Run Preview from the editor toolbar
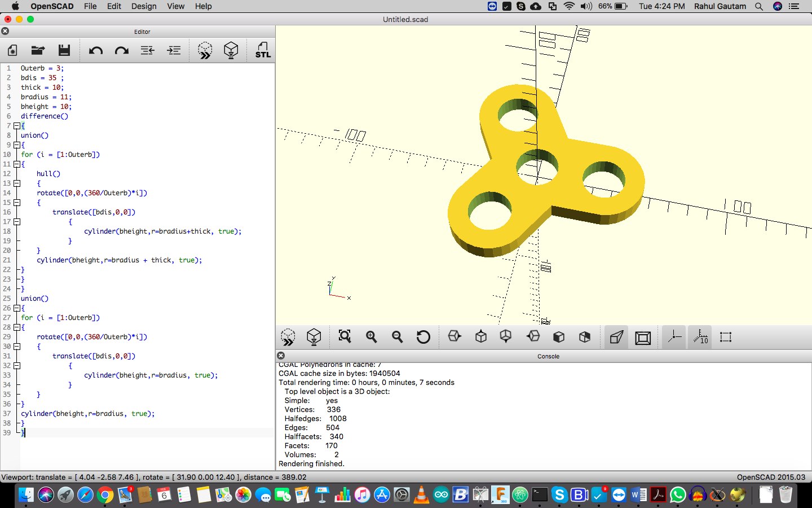 pos(205,50)
